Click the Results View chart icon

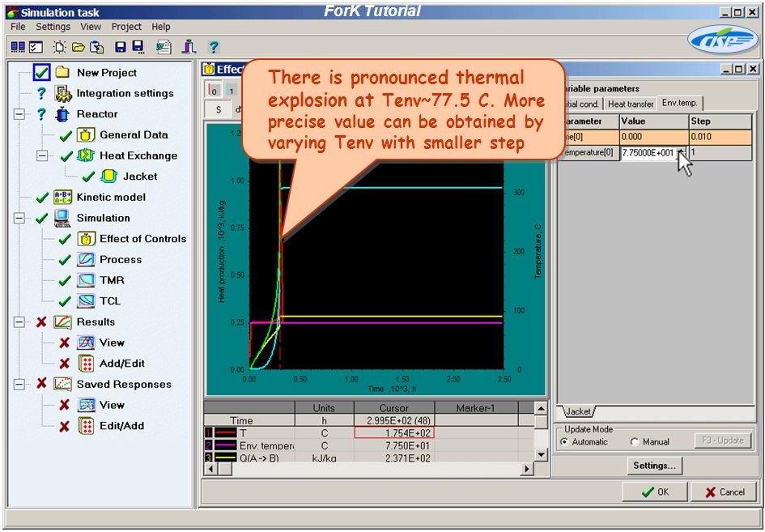(x=86, y=343)
